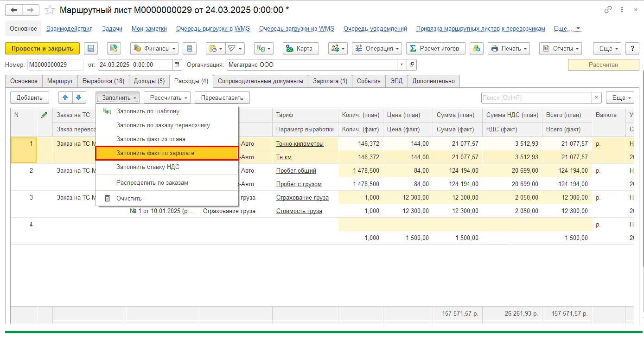The width and height of the screenshot is (644, 337).
Task: Click the copy link icon at top right
Action: [608, 10]
